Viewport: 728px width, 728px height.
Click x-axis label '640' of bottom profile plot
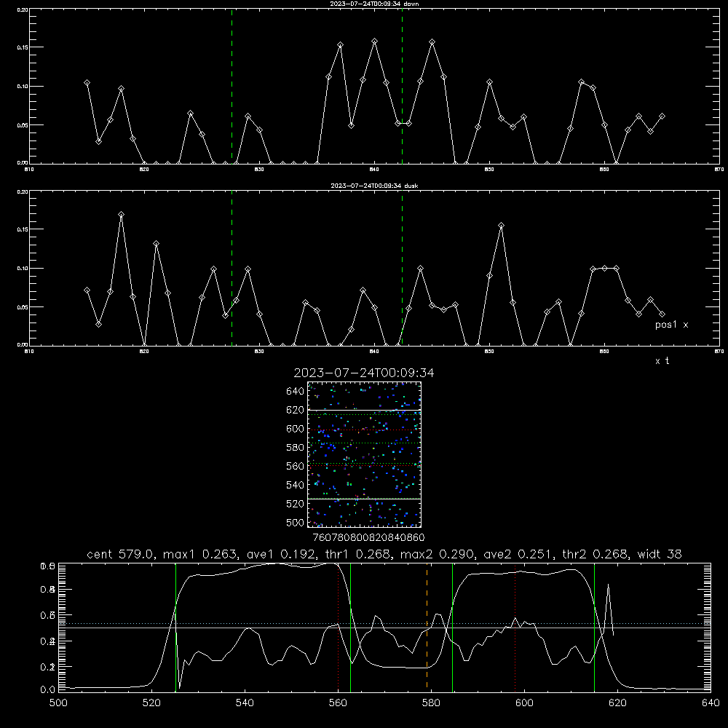[x=711, y=703]
